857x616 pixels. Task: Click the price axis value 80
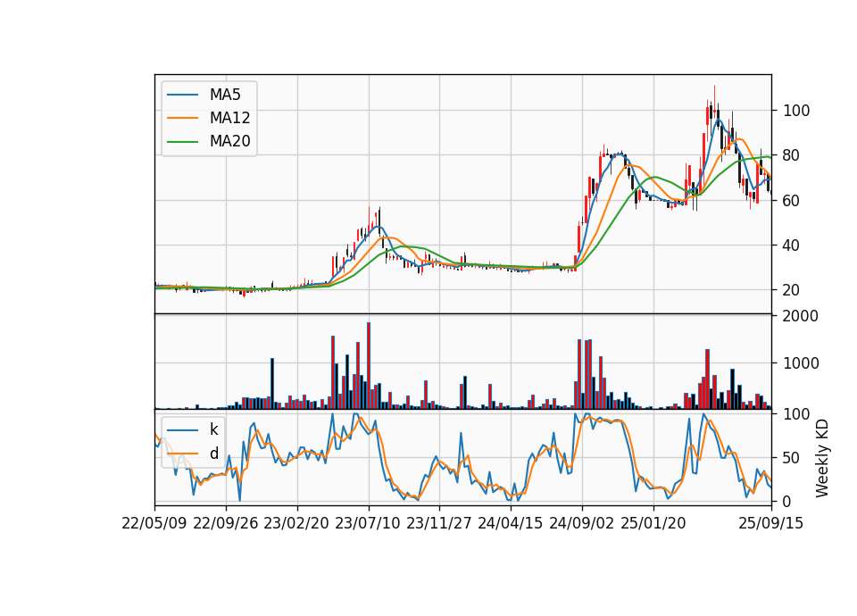point(791,155)
